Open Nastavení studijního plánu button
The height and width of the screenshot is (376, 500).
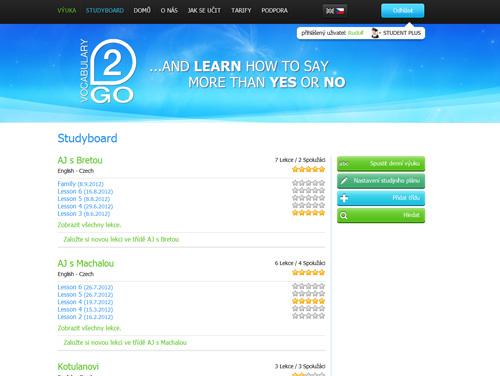[381, 181]
